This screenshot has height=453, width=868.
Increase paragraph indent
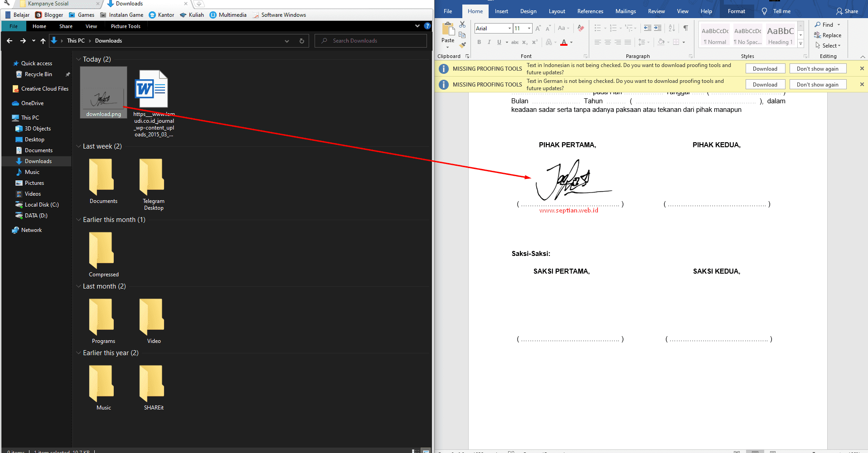[x=658, y=28]
